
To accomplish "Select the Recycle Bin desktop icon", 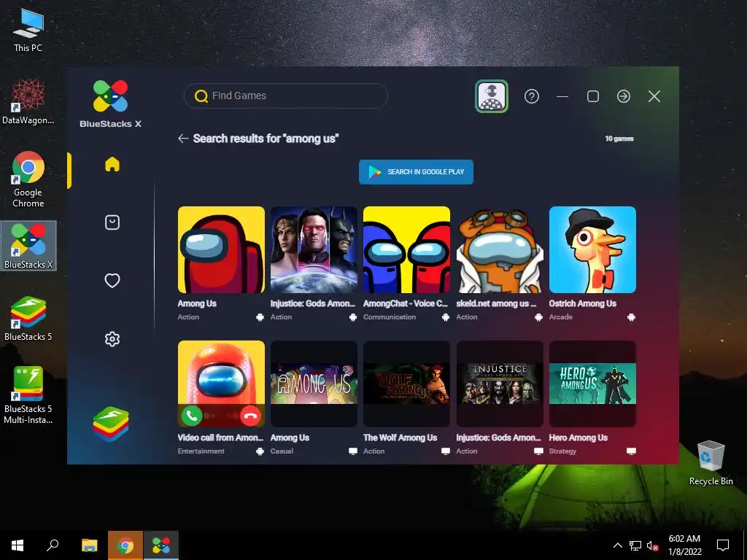I will pos(711,463).
